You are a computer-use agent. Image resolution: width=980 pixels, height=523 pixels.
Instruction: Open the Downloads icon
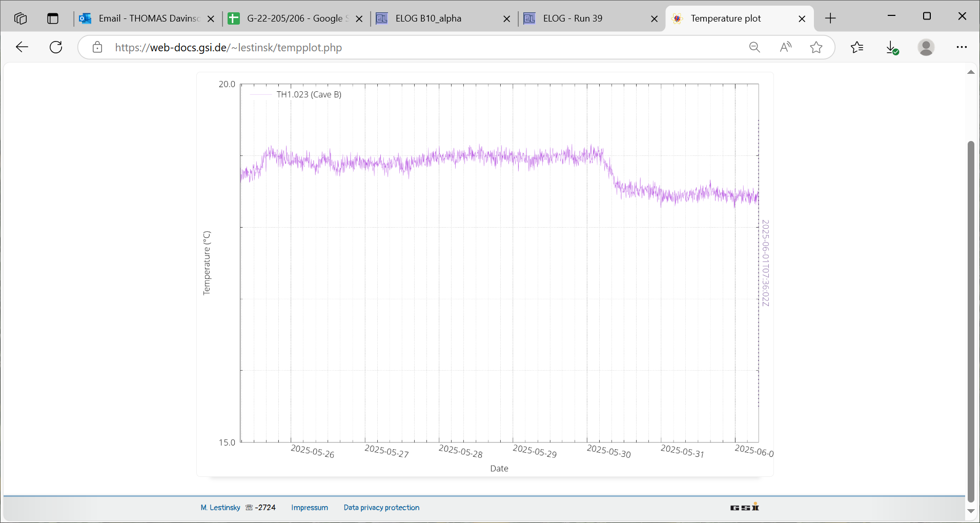point(892,48)
